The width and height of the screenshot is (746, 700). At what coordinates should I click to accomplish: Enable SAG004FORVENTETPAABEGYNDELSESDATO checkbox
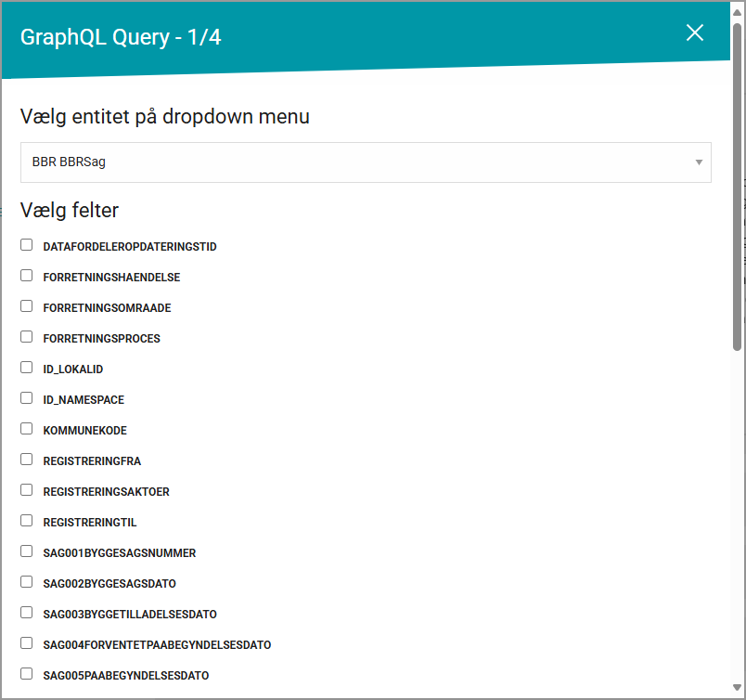(27, 642)
